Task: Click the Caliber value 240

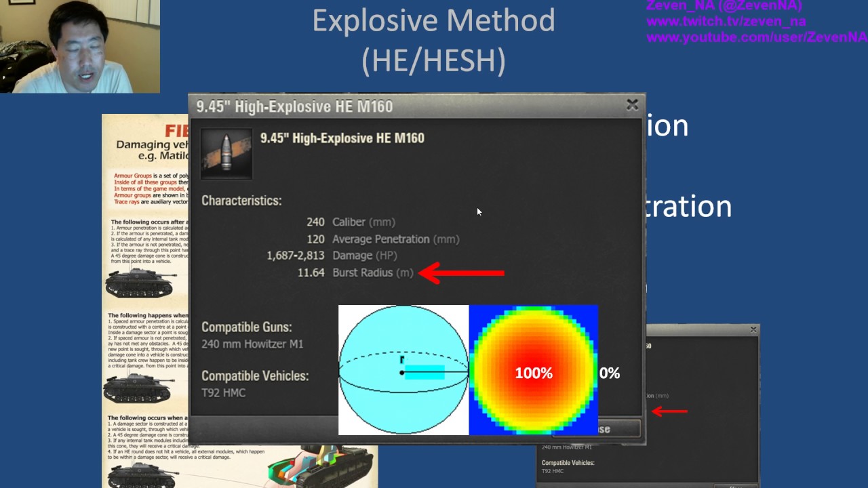Action: click(315, 222)
